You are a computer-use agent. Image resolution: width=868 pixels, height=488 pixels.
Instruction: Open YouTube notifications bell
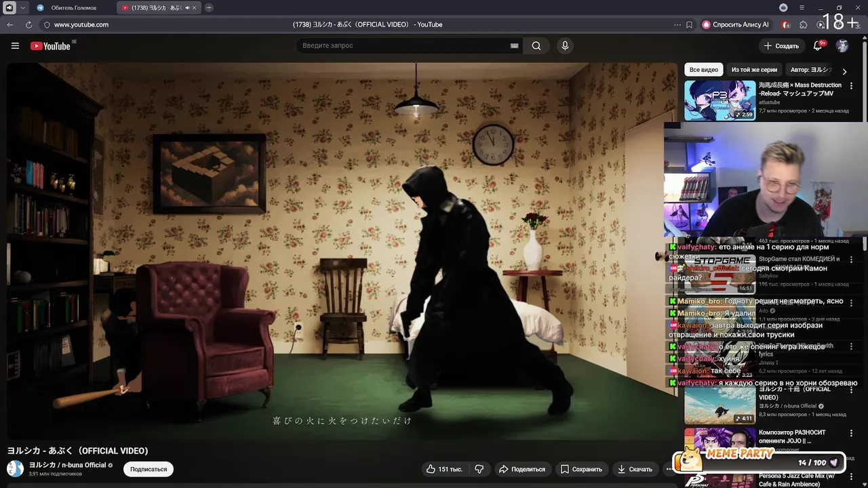[818, 45]
